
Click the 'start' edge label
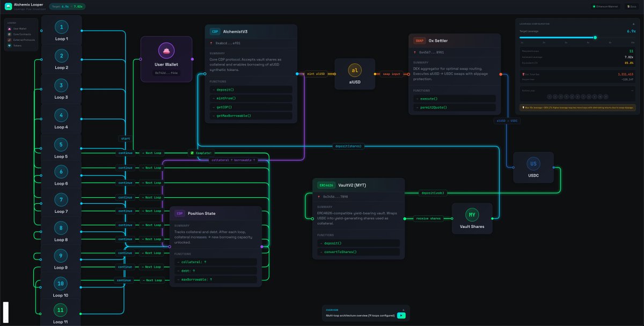pyautogui.click(x=125, y=139)
